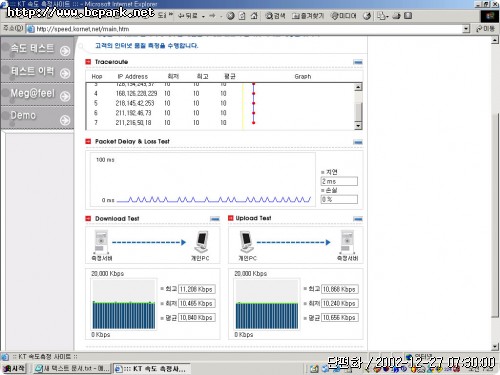Screen dimensions: 500x375
Task: Click Download Test measurement server icon
Action: [x=101, y=242]
